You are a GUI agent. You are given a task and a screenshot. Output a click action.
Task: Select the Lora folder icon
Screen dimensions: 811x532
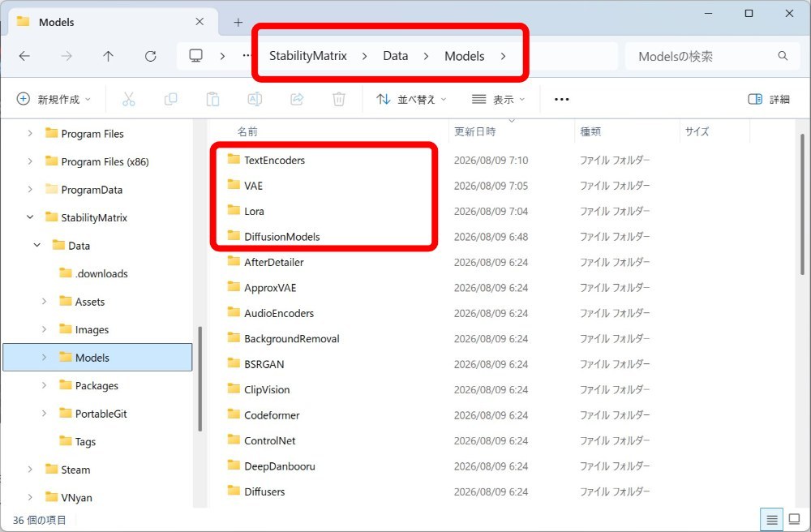click(x=234, y=210)
